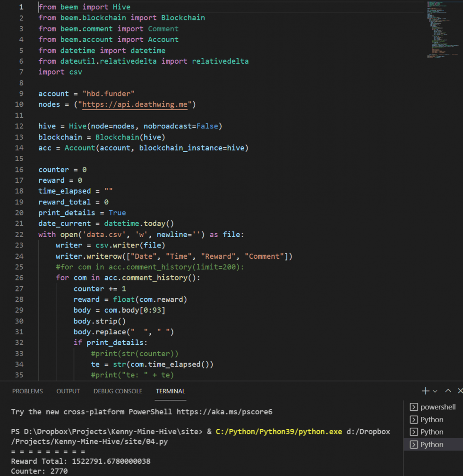Switch to the DEBUG CONSOLE tab

coord(118,391)
